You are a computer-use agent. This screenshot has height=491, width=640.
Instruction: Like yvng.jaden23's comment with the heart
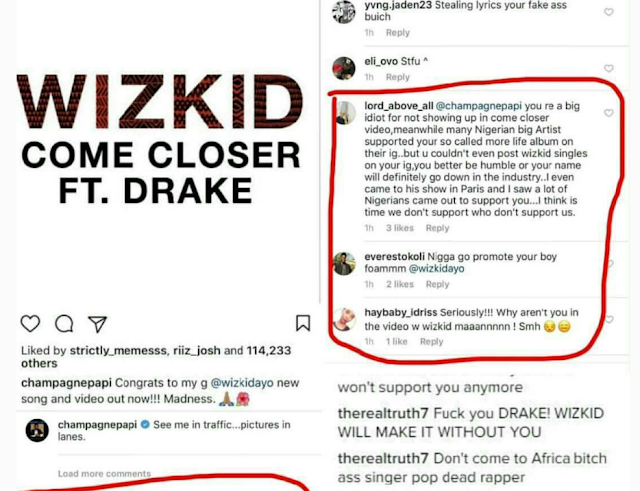(609, 12)
